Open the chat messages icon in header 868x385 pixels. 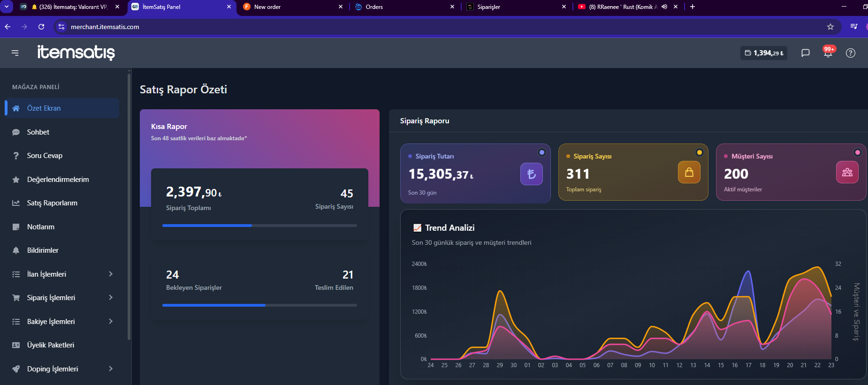click(x=806, y=53)
